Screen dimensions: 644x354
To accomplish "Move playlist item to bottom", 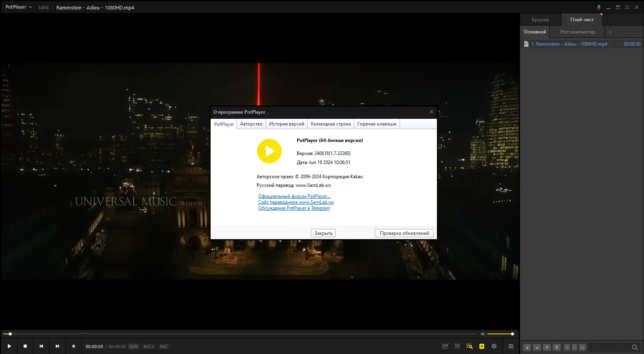I will (557, 347).
